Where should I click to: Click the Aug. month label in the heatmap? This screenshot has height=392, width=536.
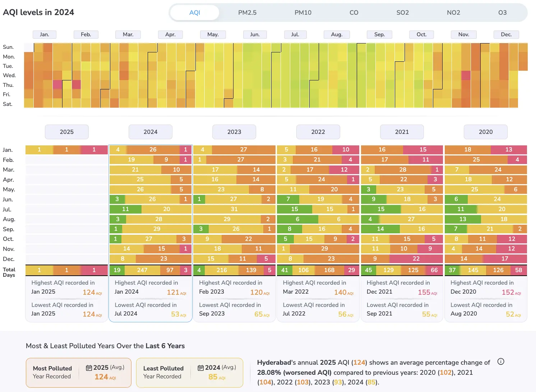pyautogui.click(x=337, y=34)
